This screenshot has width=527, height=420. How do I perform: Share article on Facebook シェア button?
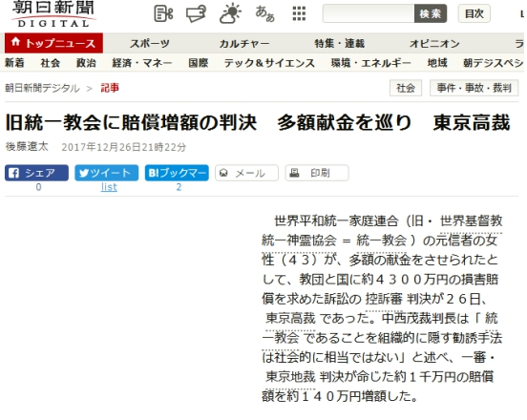(36, 173)
